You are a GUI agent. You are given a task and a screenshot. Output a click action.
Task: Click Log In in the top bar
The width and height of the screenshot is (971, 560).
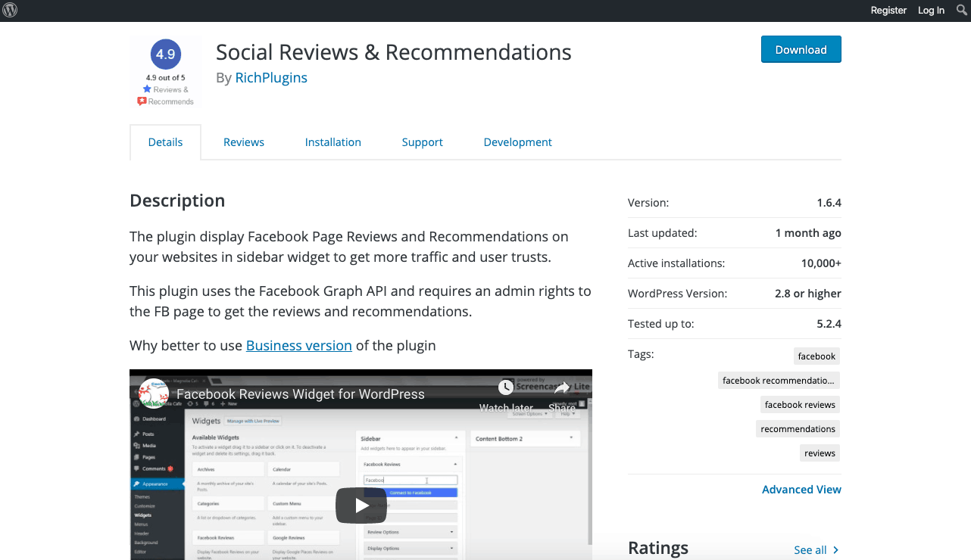click(x=931, y=10)
